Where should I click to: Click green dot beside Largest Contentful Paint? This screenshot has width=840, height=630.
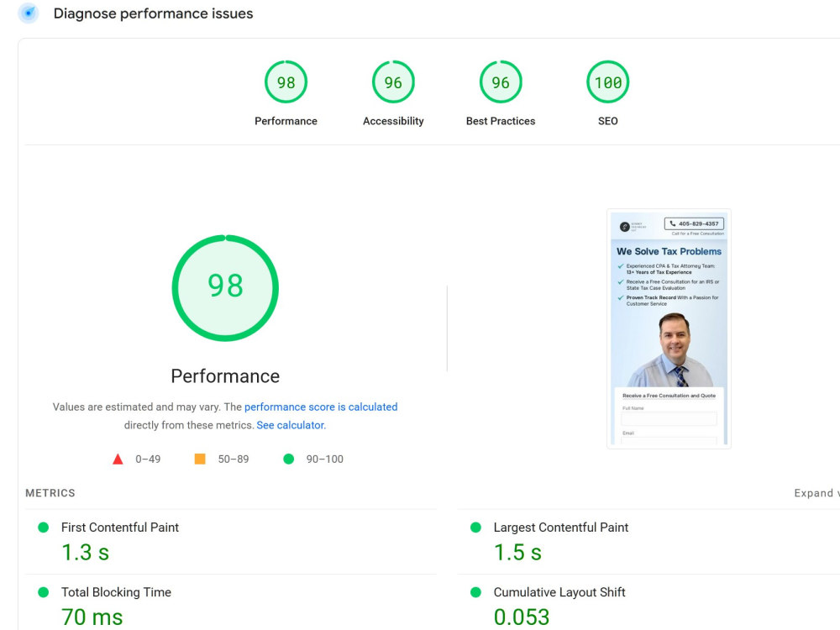475,528
